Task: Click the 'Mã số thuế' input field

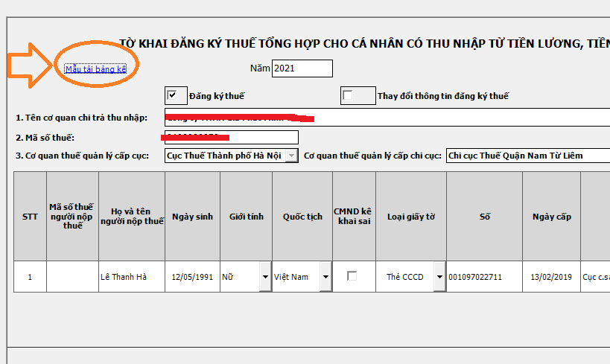Action: click(x=232, y=137)
